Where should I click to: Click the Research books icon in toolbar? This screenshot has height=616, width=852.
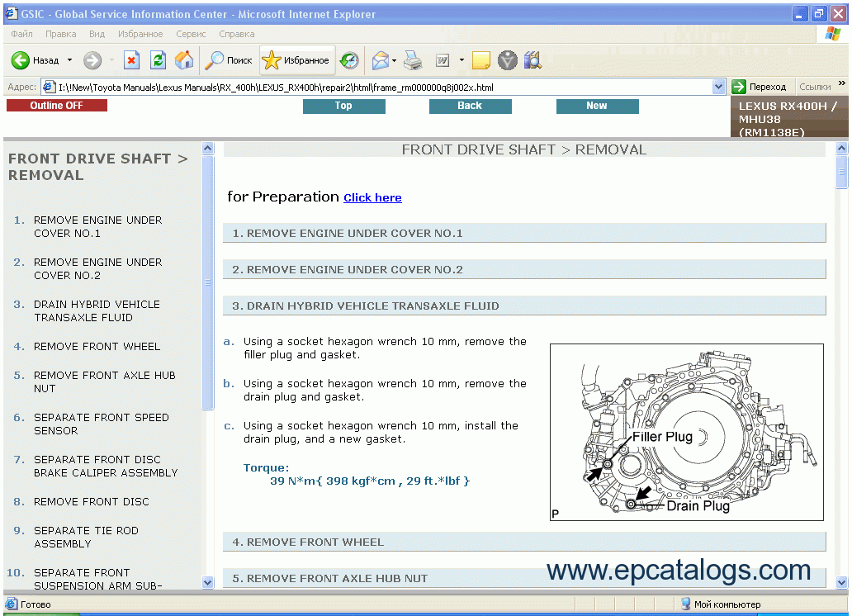coord(533,60)
